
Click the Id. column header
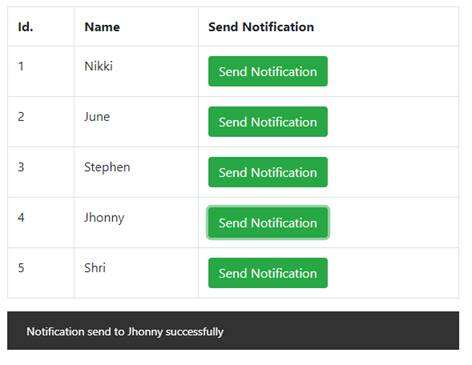pyautogui.click(x=26, y=27)
